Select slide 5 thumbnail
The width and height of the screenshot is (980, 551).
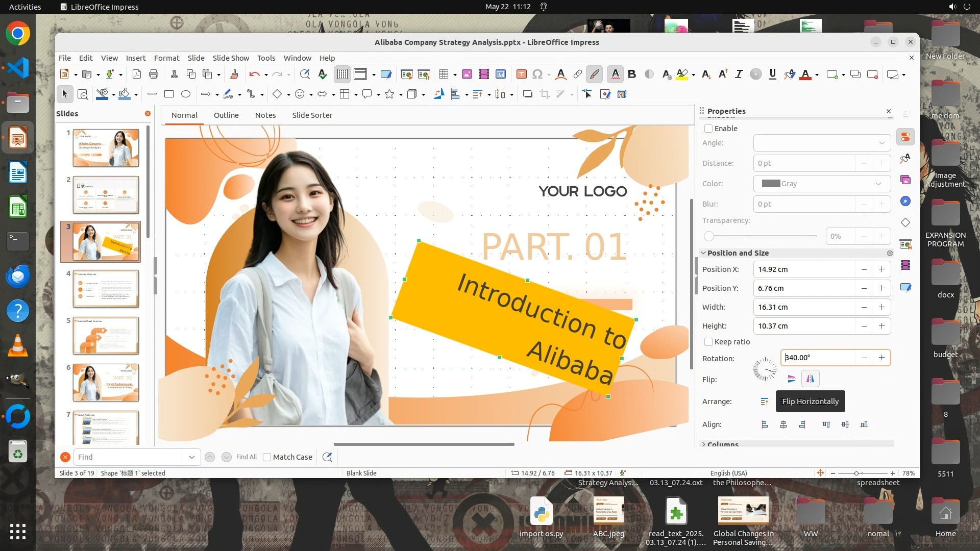click(x=106, y=336)
